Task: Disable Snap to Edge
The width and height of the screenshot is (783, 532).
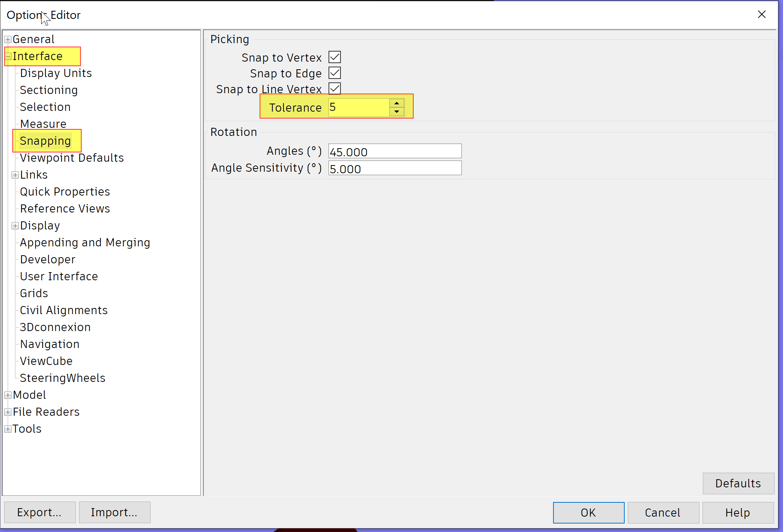Action: (x=335, y=73)
